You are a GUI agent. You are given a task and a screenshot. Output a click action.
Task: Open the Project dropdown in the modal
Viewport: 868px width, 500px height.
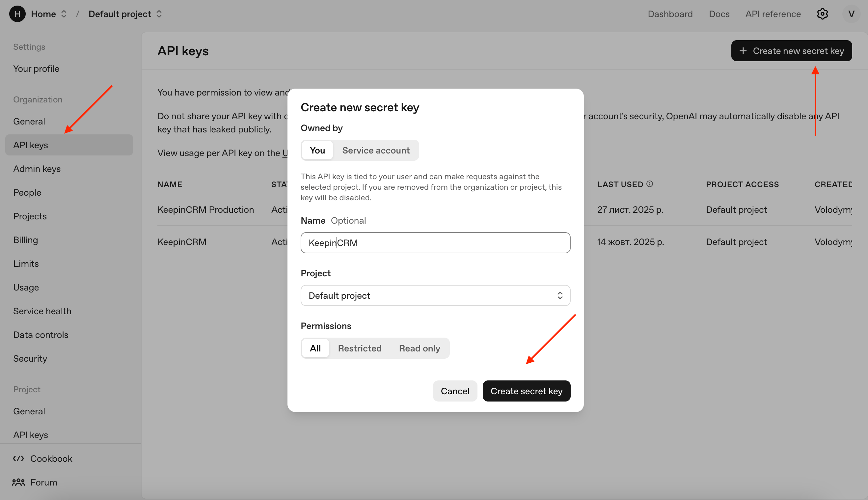[435, 295]
